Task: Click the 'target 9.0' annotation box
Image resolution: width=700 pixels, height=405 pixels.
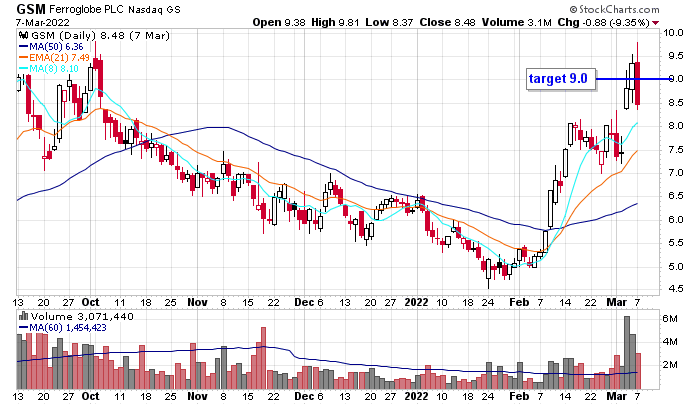Action: click(561, 79)
